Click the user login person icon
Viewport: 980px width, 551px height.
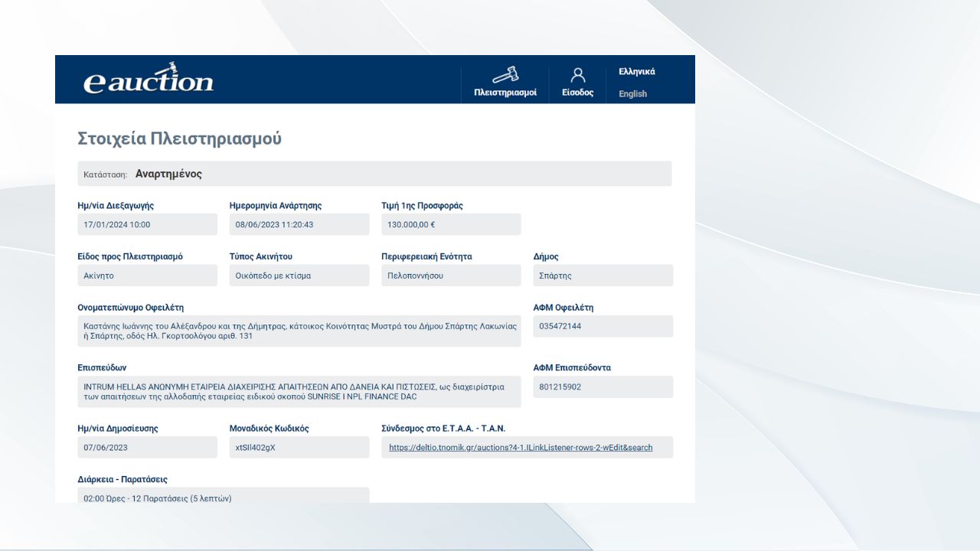[578, 75]
